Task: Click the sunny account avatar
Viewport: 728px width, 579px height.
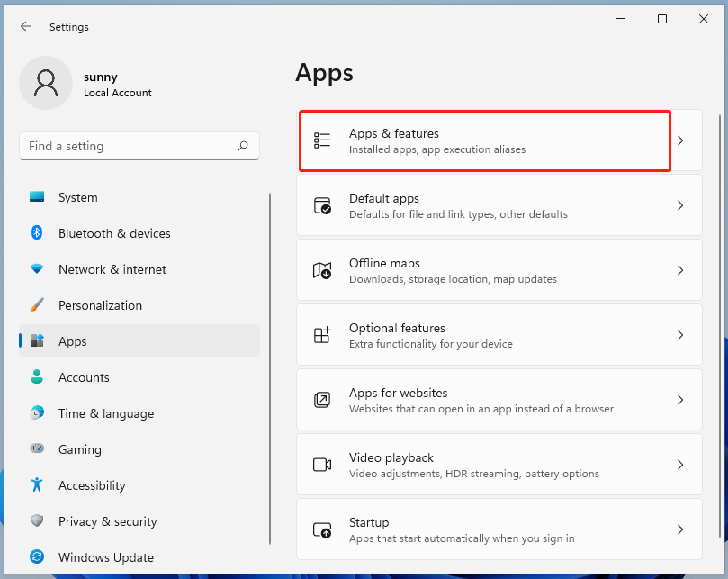Action: [x=46, y=83]
